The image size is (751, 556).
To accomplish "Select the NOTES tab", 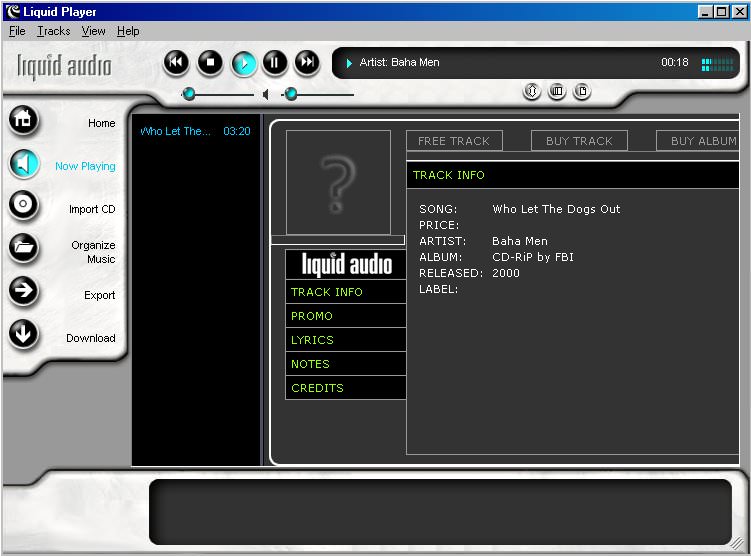I will pyautogui.click(x=345, y=363).
